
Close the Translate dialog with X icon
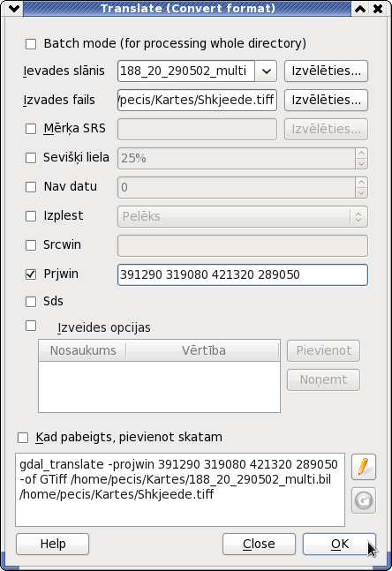click(x=378, y=8)
